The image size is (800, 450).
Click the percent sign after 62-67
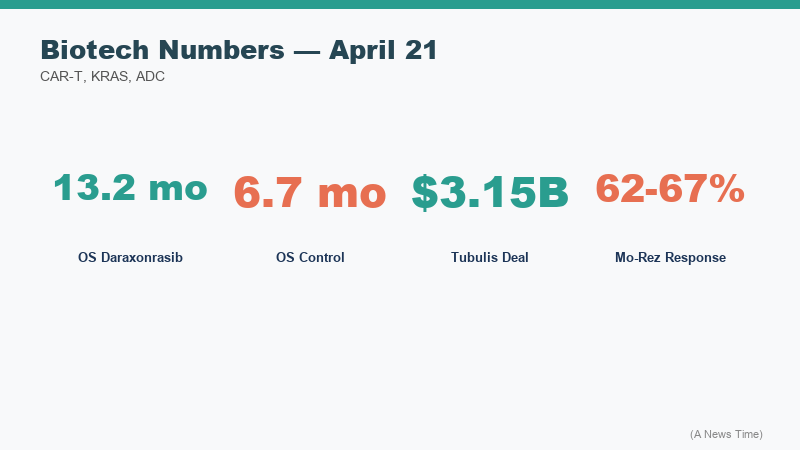(x=726, y=188)
